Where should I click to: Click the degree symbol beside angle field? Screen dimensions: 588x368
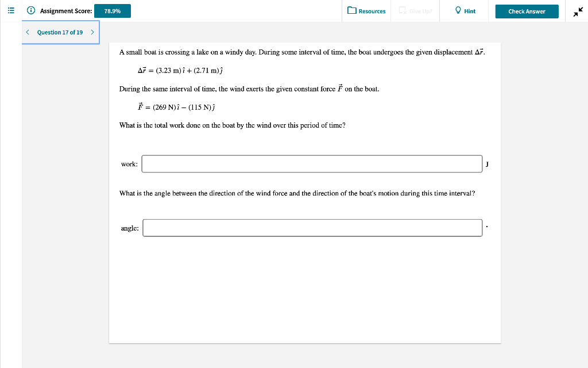coord(486,227)
